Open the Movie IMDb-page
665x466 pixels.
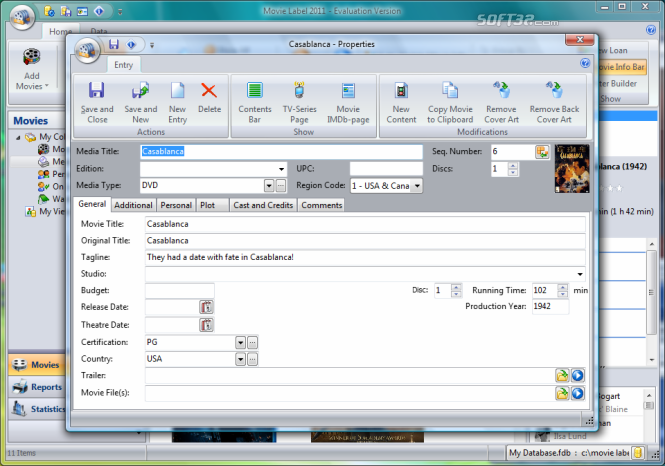click(348, 103)
